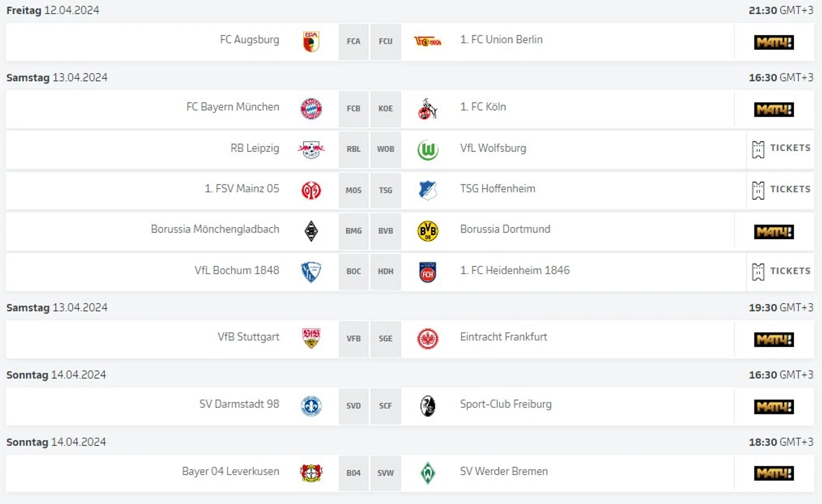This screenshot has width=822, height=504.
Task: Get Tickets for Bochum vs Heidenheim
Action: pyautogui.click(x=781, y=271)
